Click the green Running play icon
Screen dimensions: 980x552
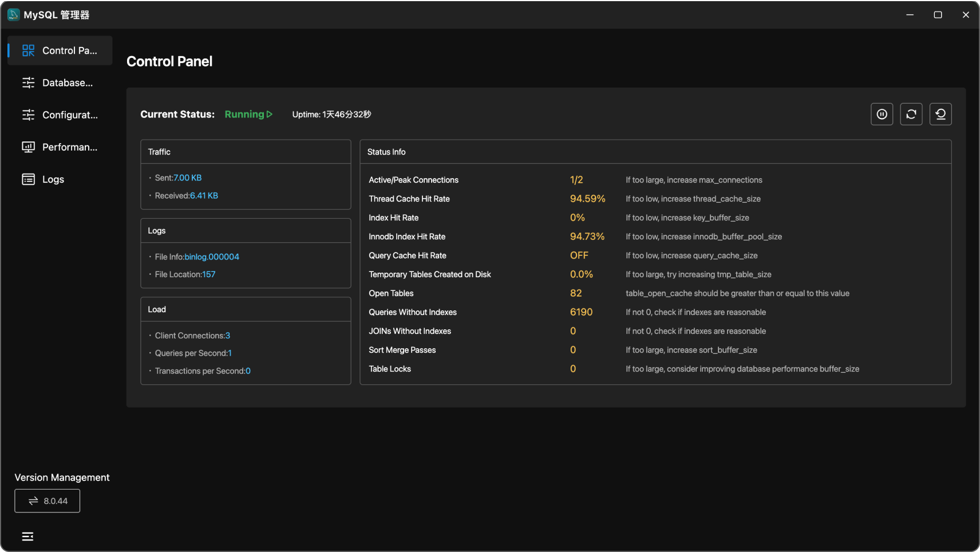tap(270, 114)
